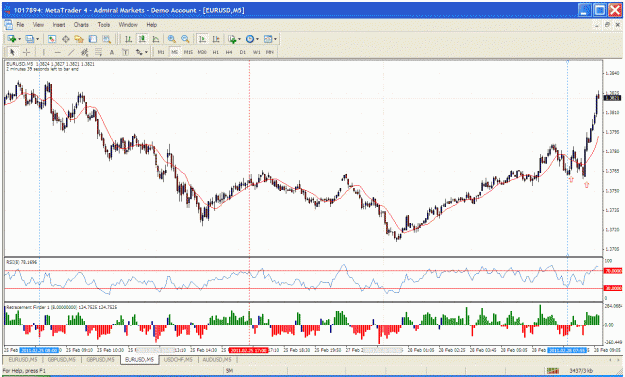Select the Trendline drawing tool

click(x=71, y=52)
